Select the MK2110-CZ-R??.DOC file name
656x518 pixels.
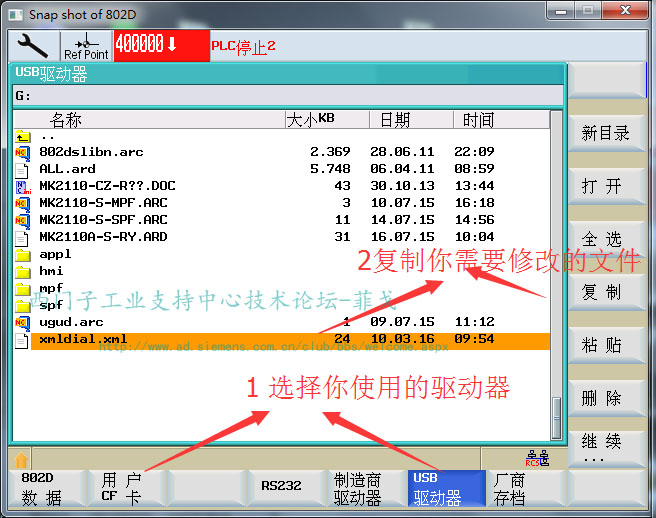tap(108, 186)
